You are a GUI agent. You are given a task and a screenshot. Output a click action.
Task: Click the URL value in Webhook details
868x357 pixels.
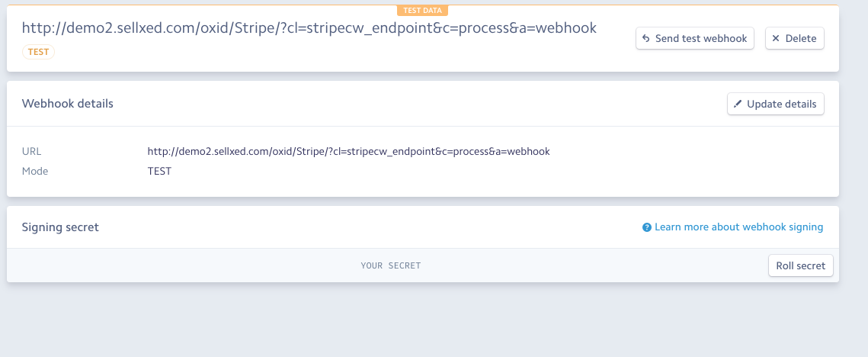click(x=348, y=151)
